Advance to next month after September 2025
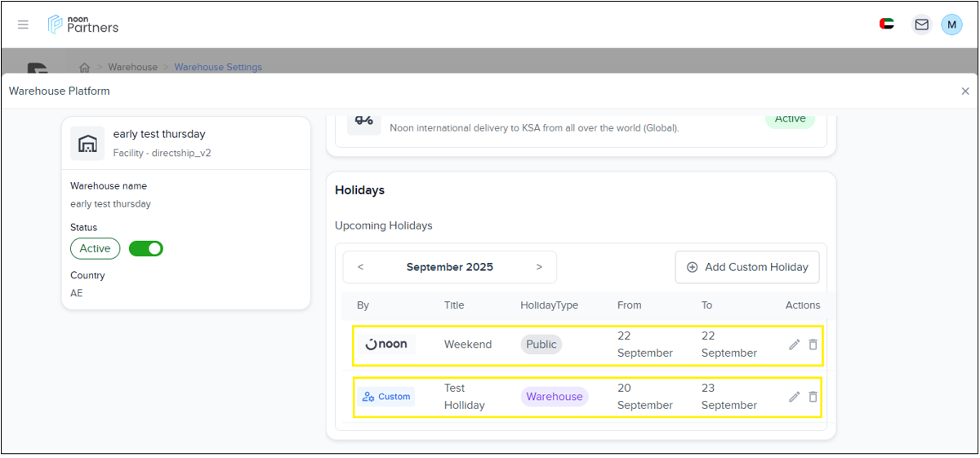Viewport: 980px width, 458px height. (539, 267)
